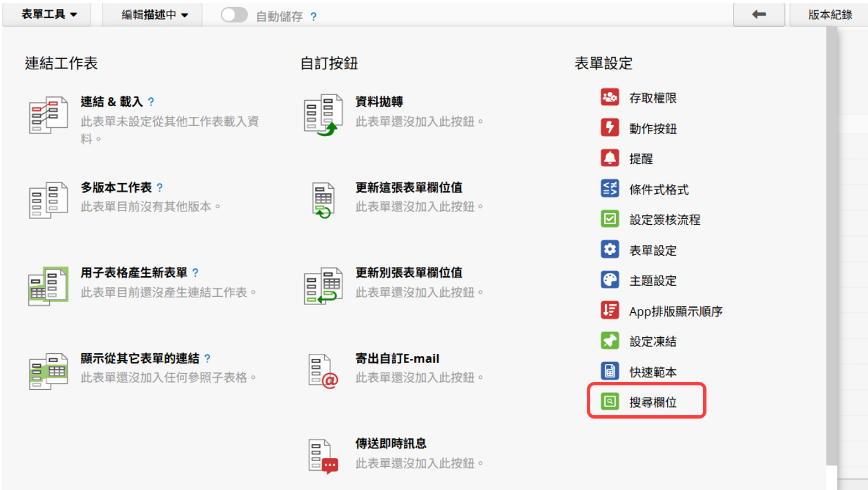Open 主題設定 theme palette icon
Image resolution: width=868 pixels, height=490 pixels.
coord(610,280)
